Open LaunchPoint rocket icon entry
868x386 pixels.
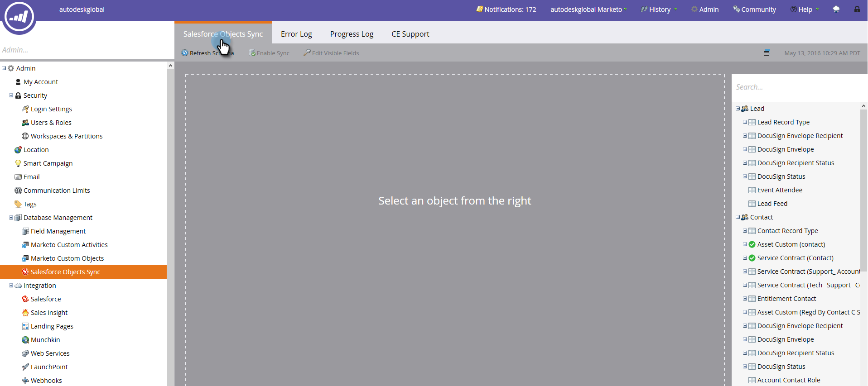(x=25, y=367)
